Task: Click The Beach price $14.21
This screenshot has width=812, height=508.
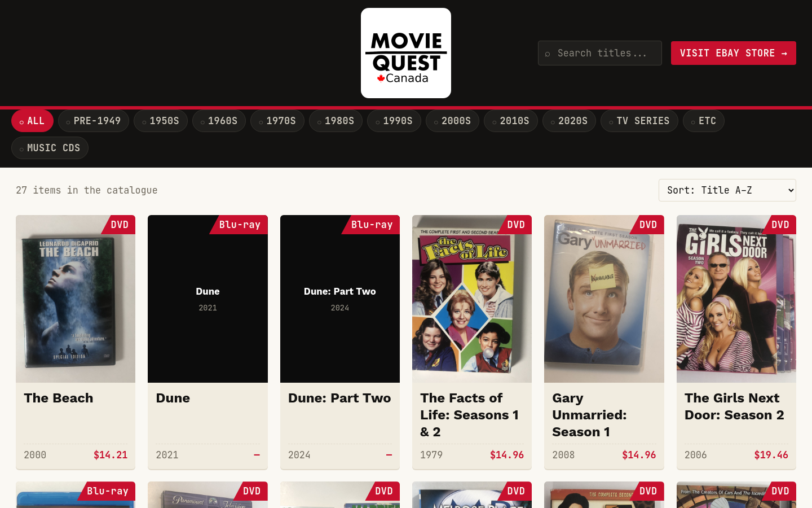Action: tap(111, 455)
